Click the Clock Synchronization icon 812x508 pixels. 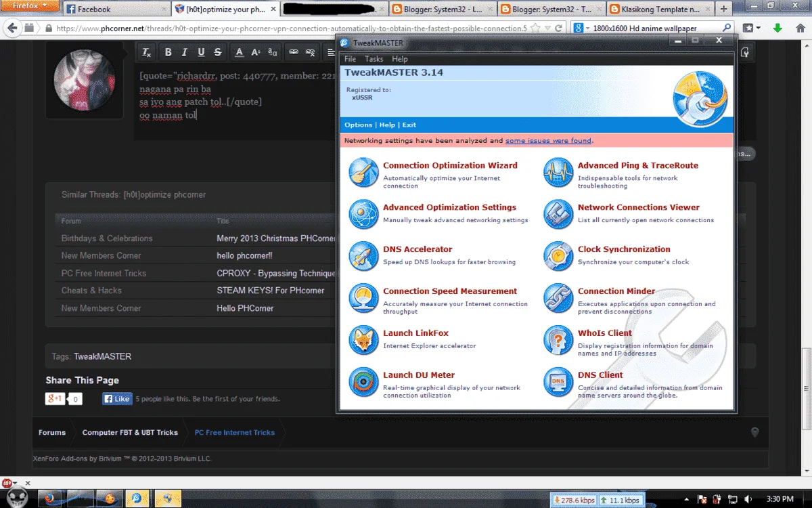point(558,256)
